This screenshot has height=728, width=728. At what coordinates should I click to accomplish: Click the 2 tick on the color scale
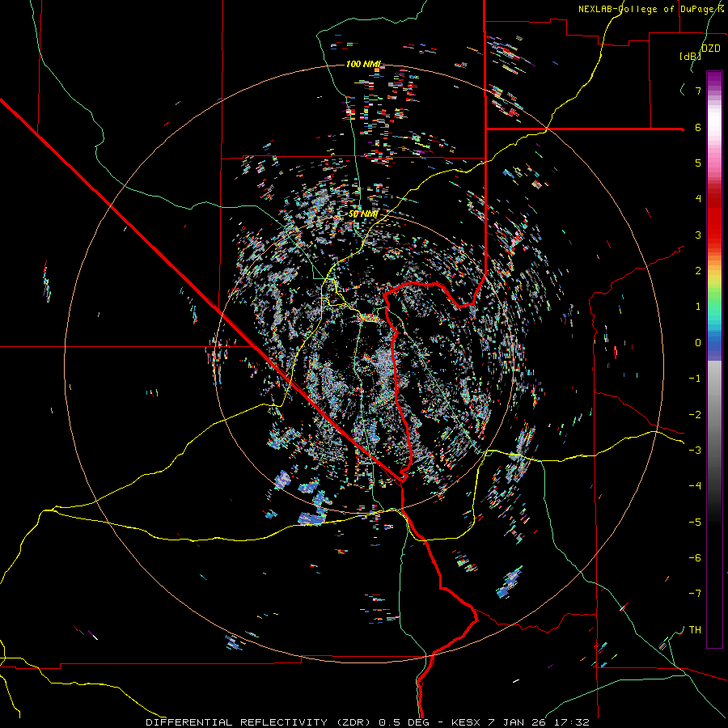tap(698, 271)
